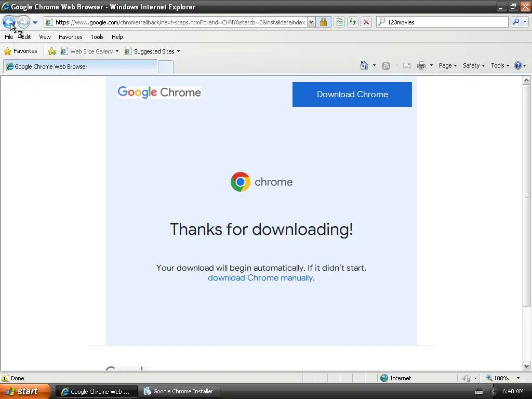This screenshot has width=532, height=399.
Task: Go back using the Back arrow button
Action: (9, 22)
